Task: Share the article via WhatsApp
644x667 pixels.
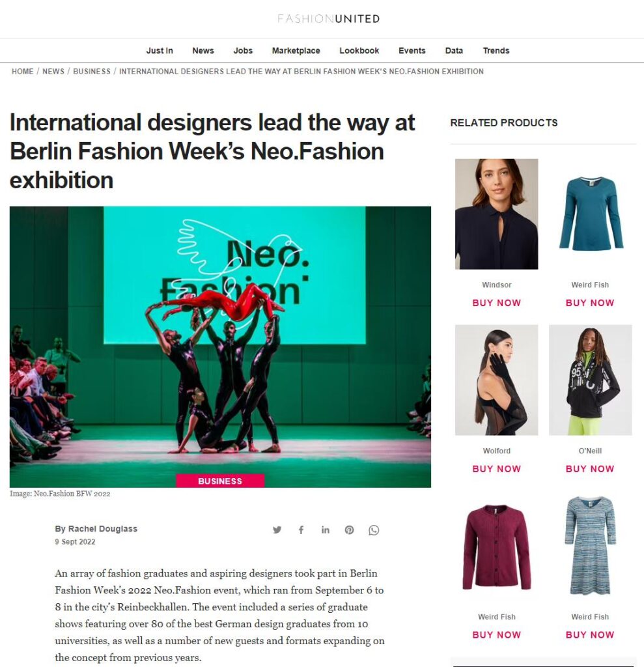Action: [x=374, y=530]
